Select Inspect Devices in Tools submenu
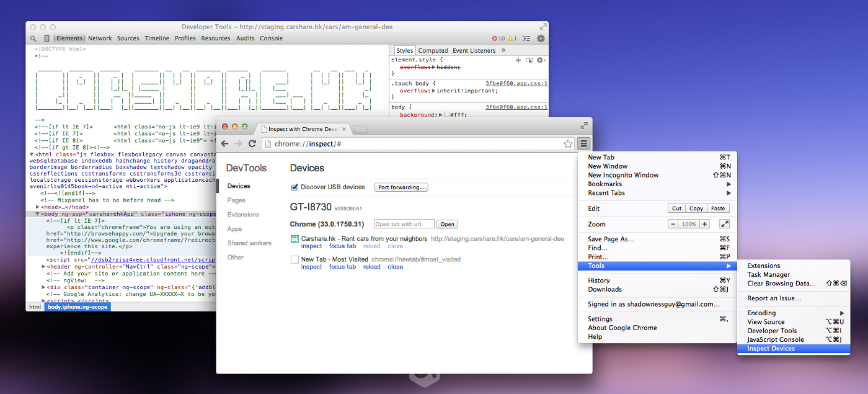 (x=794, y=349)
